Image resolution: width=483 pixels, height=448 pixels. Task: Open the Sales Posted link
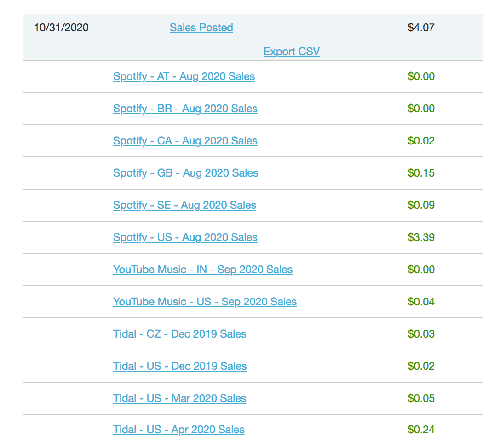coord(201,28)
